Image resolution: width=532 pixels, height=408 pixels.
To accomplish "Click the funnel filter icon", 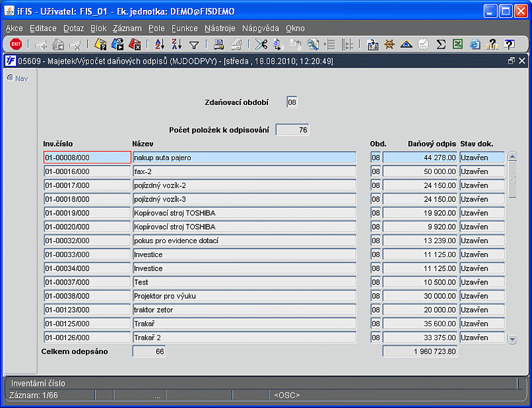I will (194, 45).
